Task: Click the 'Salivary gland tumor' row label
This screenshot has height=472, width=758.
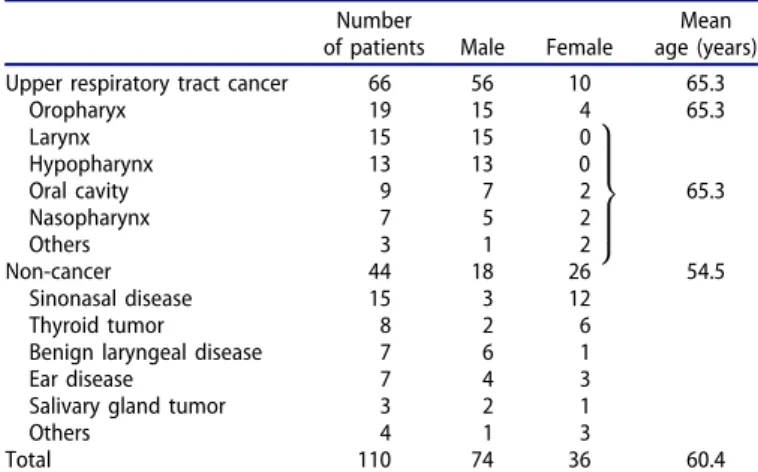Action: pos(127,406)
